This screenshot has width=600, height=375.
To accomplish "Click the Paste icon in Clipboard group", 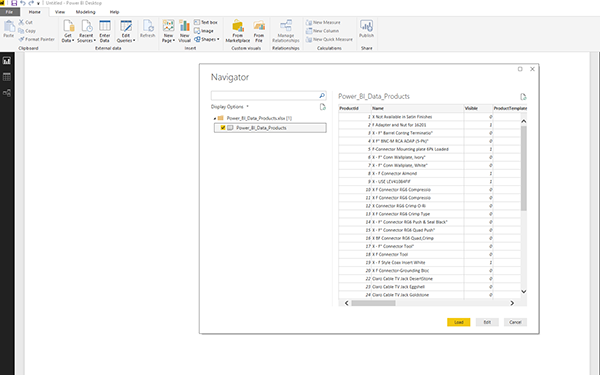I will [8, 29].
